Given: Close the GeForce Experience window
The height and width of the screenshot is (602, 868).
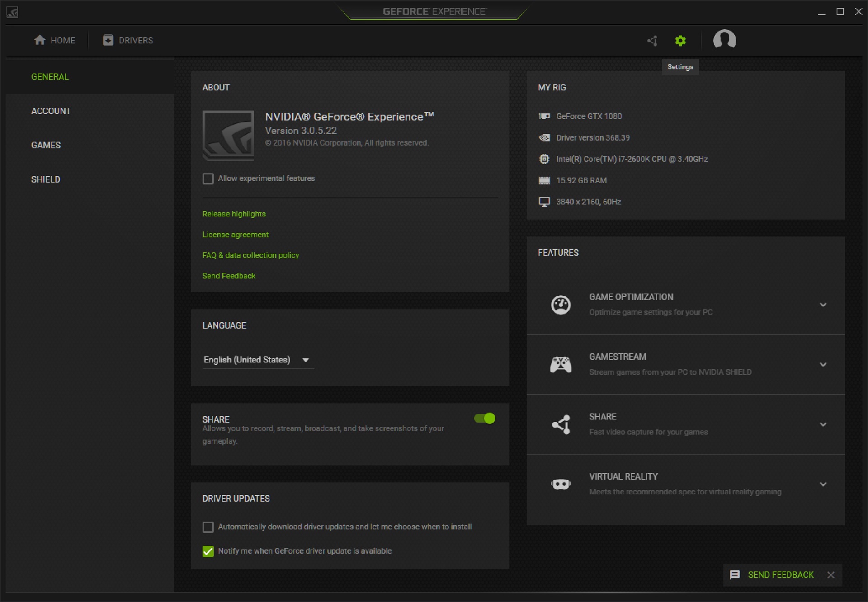Looking at the screenshot, I should [859, 12].
